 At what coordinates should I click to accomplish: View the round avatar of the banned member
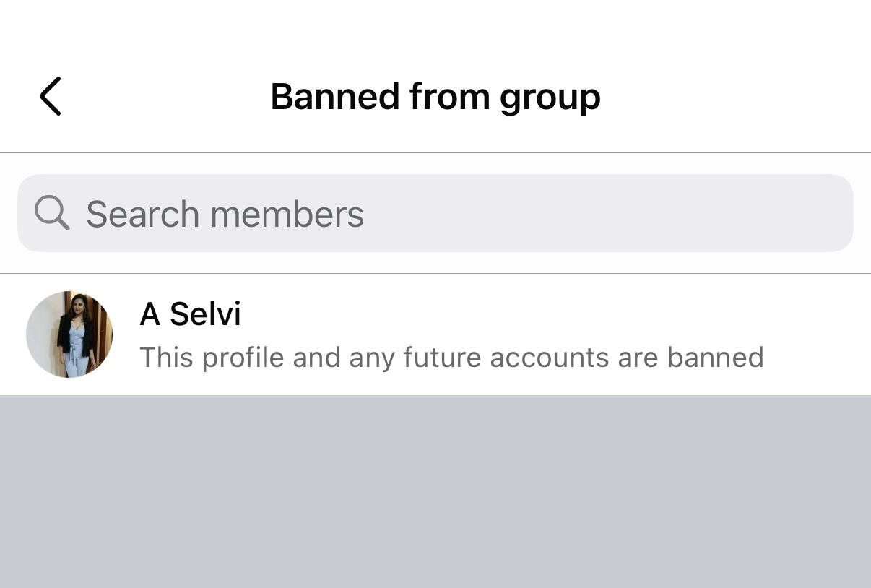(69, 334)
